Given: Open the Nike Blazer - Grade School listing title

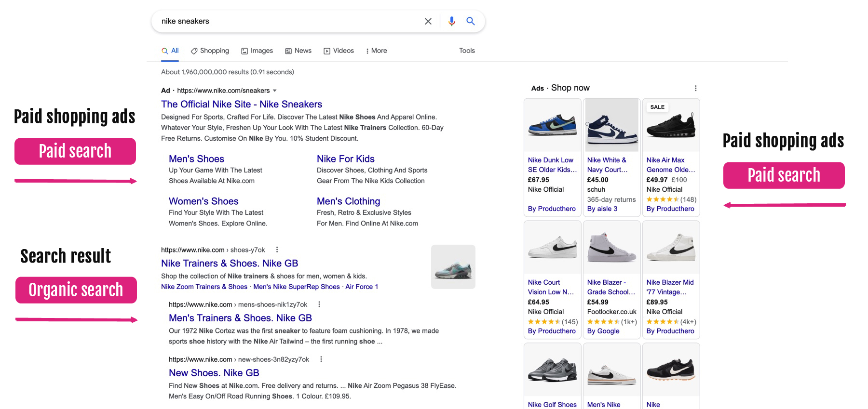Looking at the screenshot, I should pos(611,287).
